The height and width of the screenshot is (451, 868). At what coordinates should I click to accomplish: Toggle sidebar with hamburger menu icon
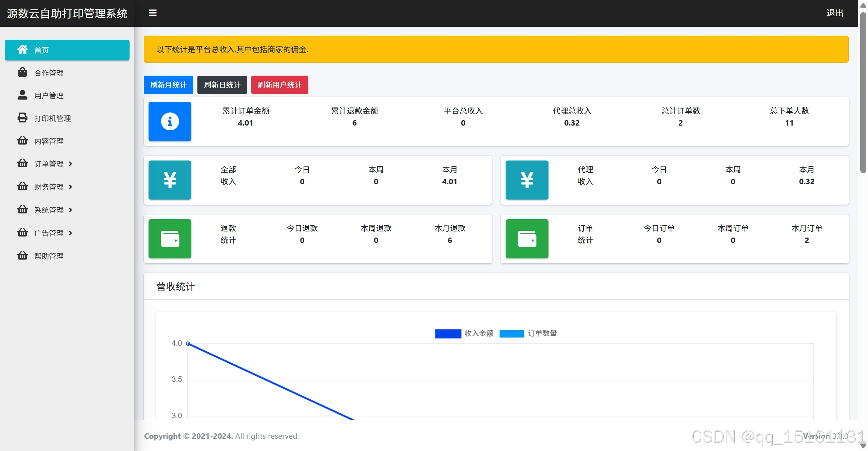[153, 13]
